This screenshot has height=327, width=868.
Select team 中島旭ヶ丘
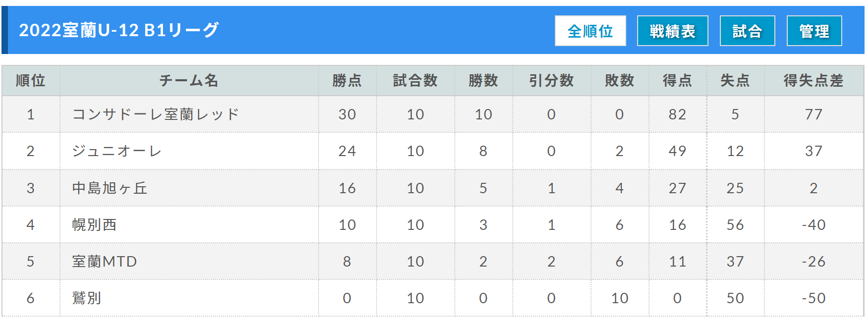[x=109, y=188]
